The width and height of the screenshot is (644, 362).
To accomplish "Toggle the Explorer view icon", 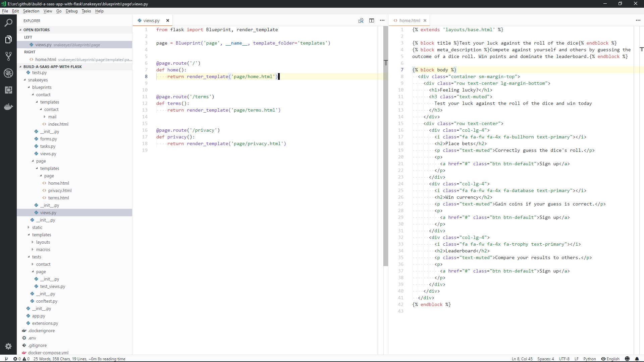I will click(8, 40).
